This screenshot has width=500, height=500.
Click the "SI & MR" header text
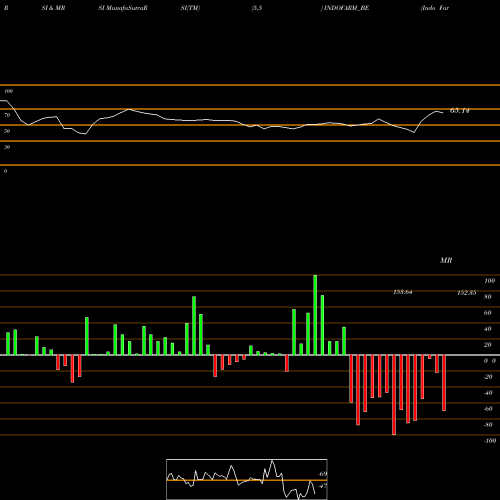point(53,8)
